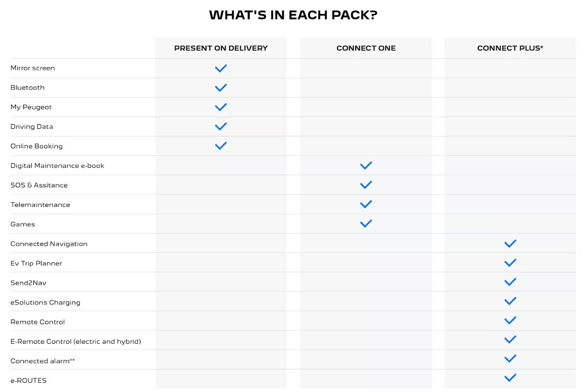The image size is (588, 392).
Task: Click the Connect Plus column header
Action: pyautogui.click(x=510, y=48)
